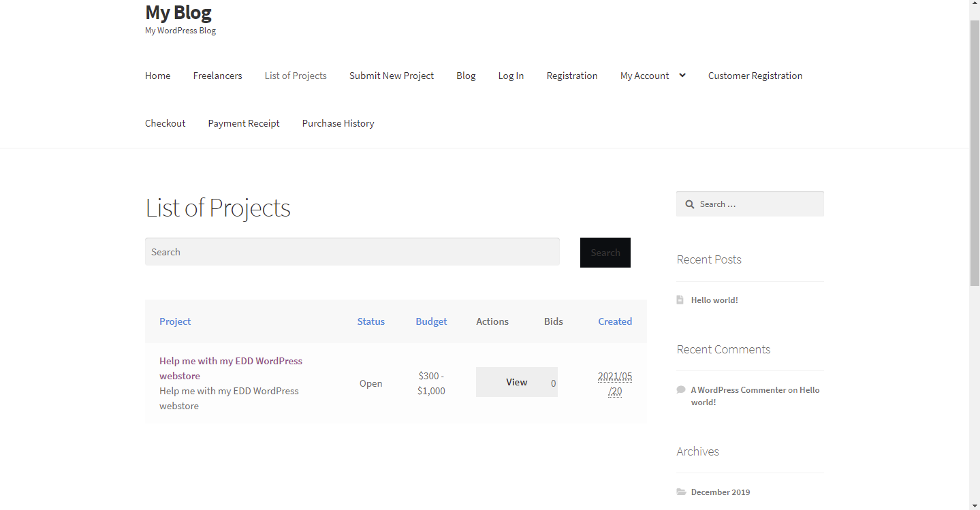The image size is (980, 510).
Task: Sort projects by Created column
Action: pos(615,321)
